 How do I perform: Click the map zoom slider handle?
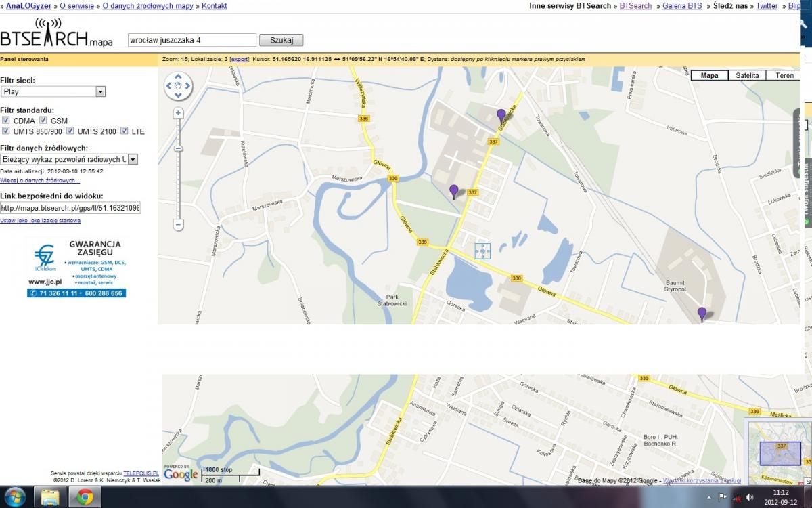(179, 148)
